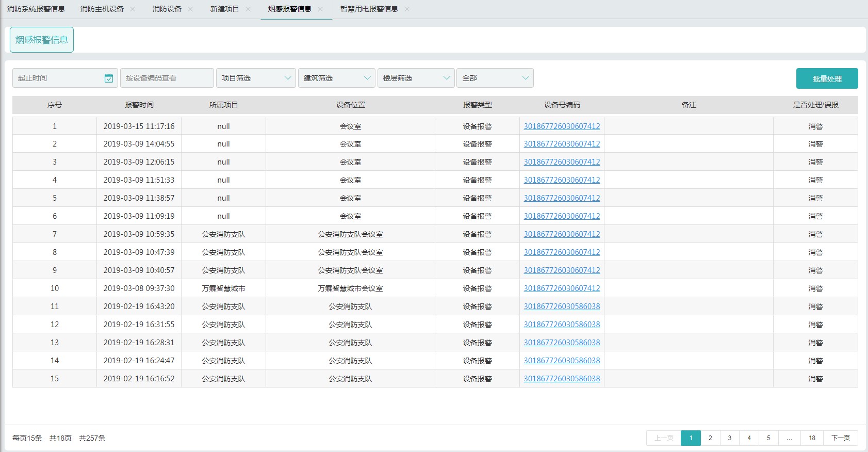Click the 是否处理/误报 column header

[816, 105]
